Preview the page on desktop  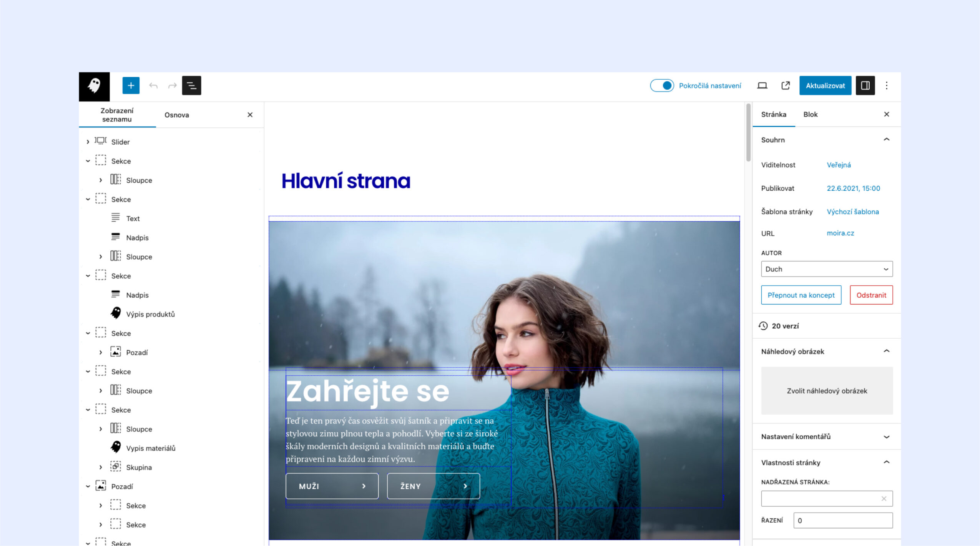[762, 85]
